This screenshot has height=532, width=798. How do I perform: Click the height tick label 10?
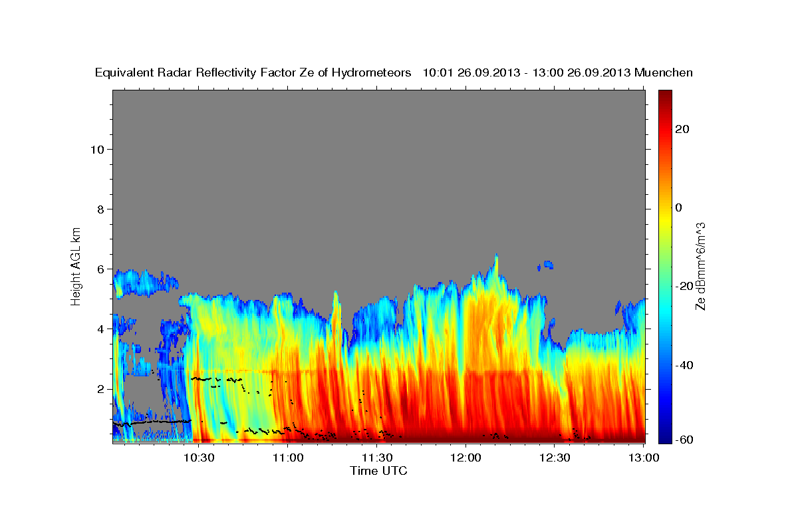pos(98,150)
